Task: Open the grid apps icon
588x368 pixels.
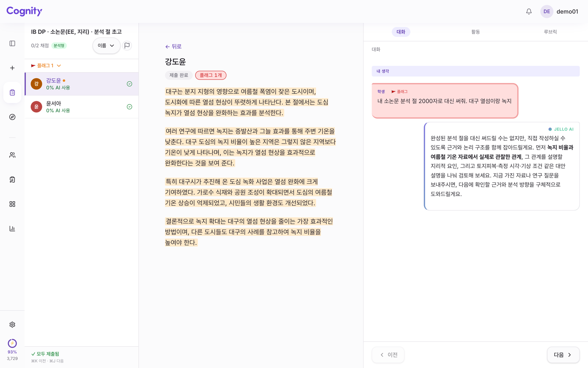Action: (x=12, y=204)
